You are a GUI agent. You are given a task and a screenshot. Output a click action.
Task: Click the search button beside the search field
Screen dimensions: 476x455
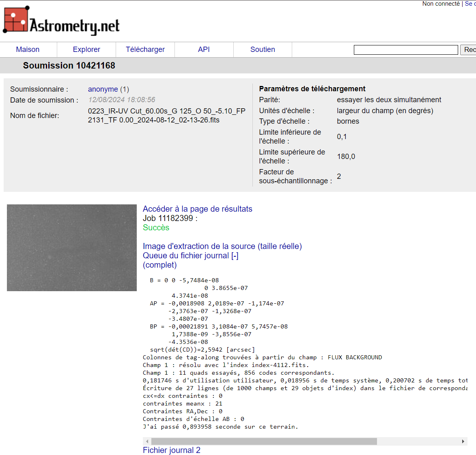(468, 50)
